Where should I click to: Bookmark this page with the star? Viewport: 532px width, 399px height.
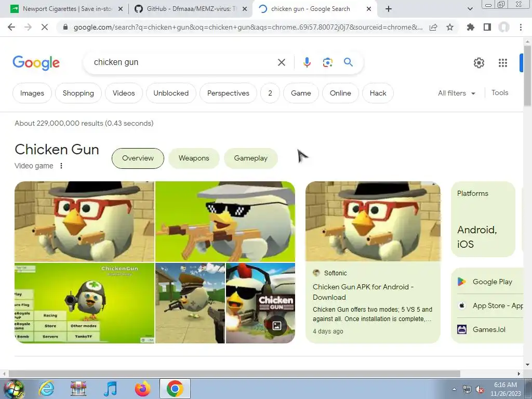[450, 27]
